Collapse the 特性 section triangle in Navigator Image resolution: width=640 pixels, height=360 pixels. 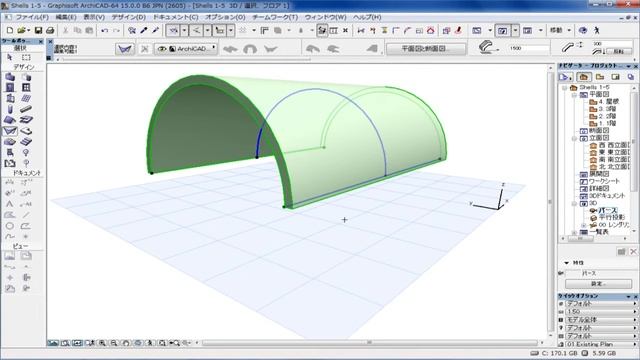click(567, 263)
